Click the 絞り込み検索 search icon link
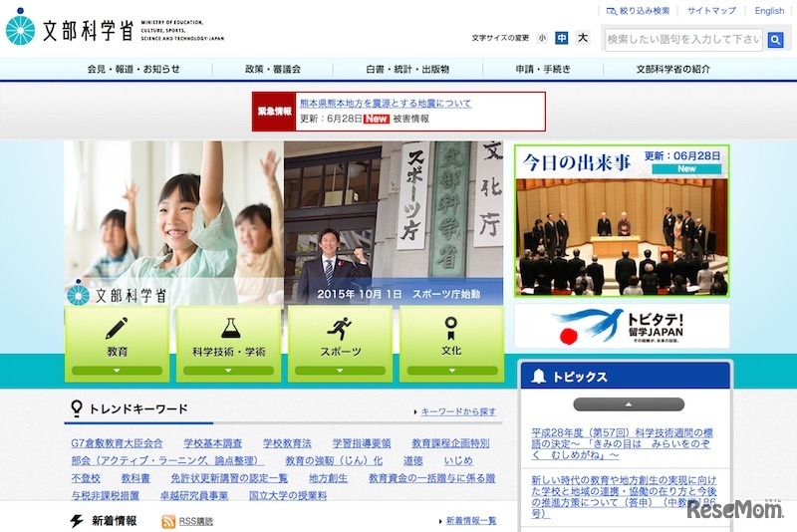797x532 pixels. 639,11
